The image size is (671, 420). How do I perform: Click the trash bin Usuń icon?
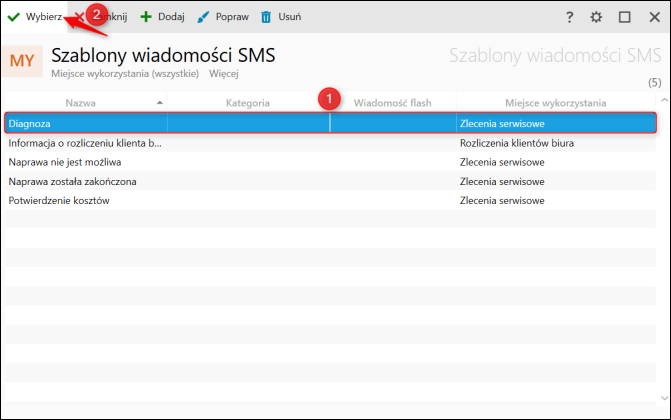point(266,17)
